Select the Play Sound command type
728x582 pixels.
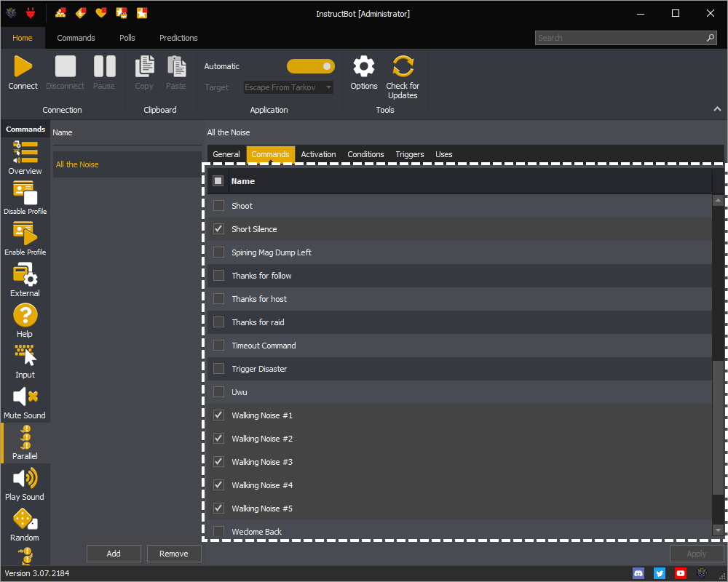[25, 484]
